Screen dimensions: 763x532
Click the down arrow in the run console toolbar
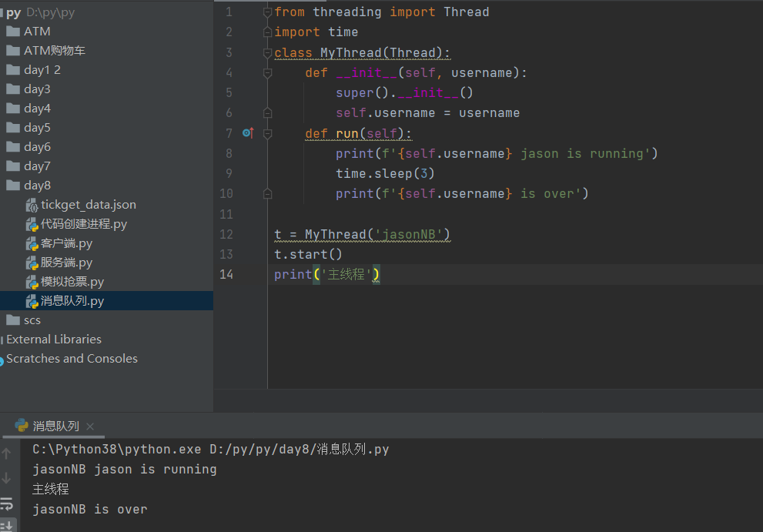tap(7, 478)
